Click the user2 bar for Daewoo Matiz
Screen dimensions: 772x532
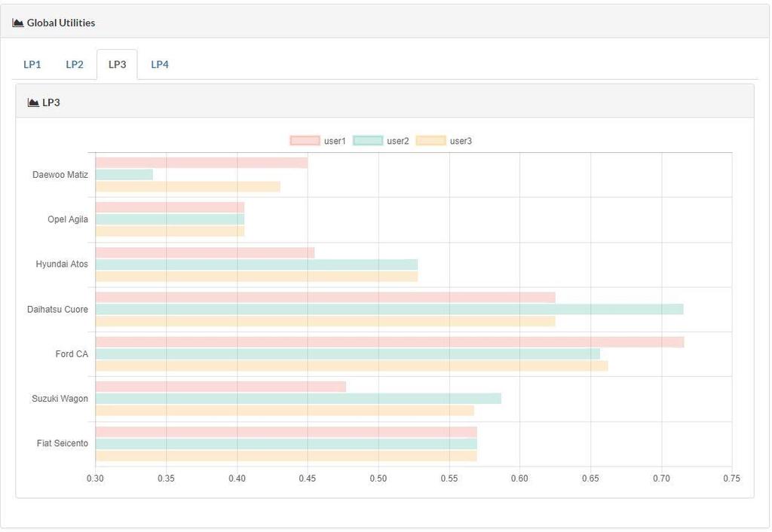(124, 175)
